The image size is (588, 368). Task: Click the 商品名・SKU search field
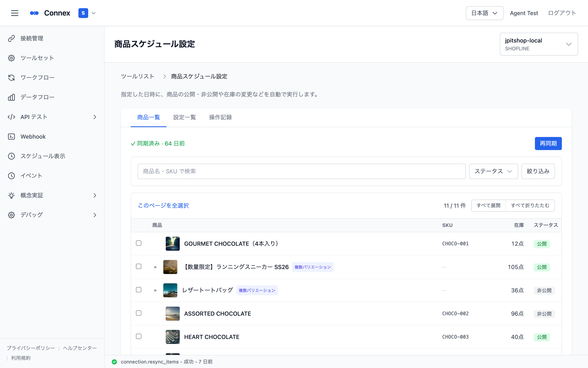pos(302,171)
